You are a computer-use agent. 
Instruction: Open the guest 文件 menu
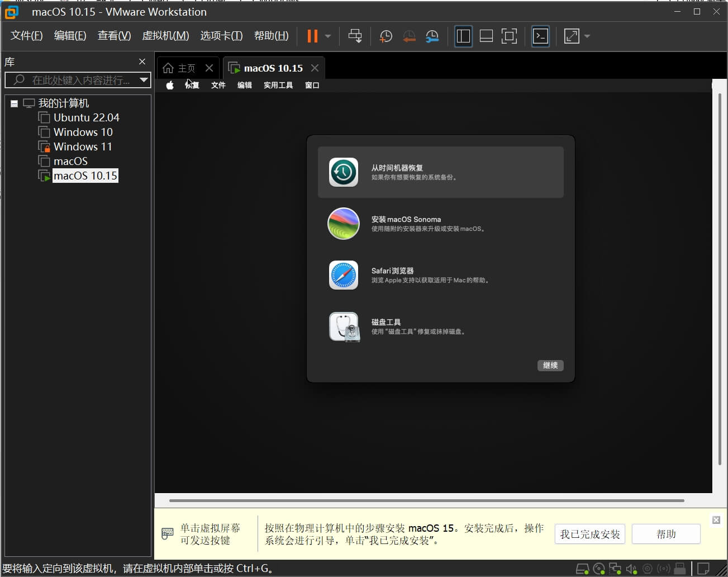218,85
